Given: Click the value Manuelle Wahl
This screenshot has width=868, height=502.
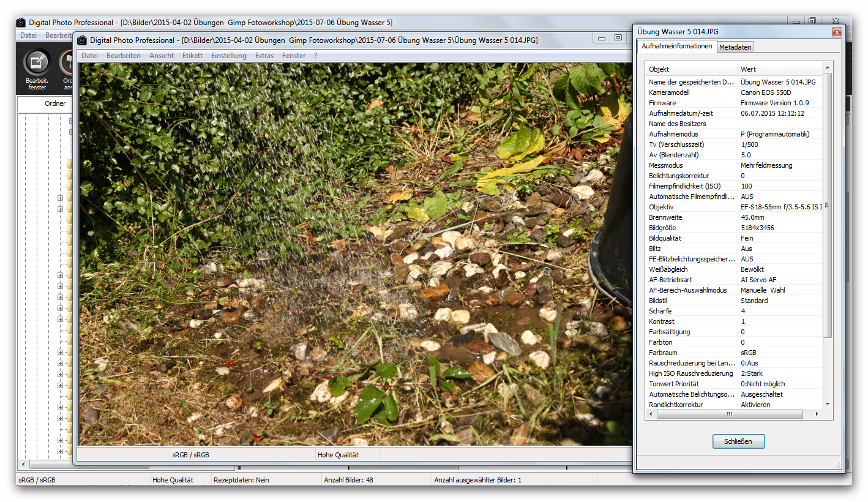Looking at the screenshot, I should (763, 290).
